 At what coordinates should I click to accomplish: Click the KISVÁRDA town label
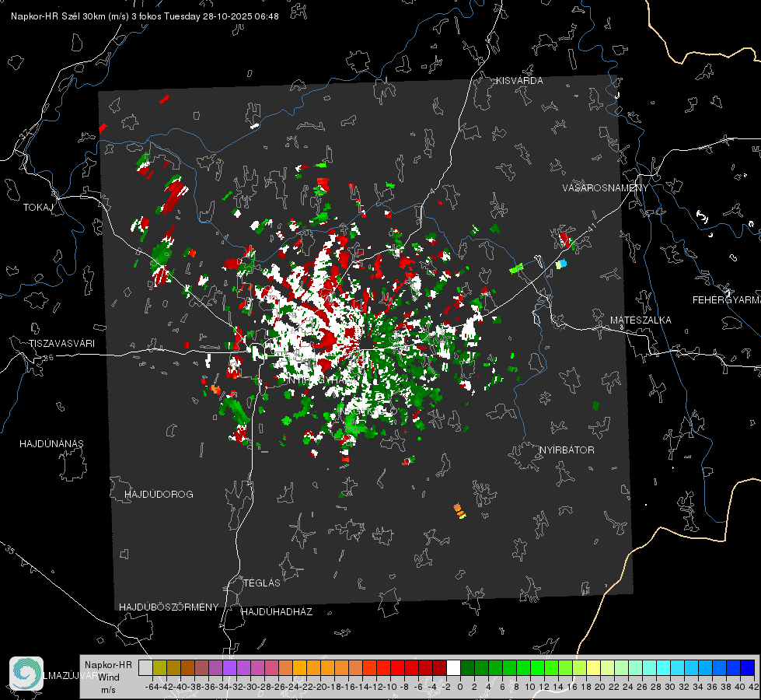click(x=519, y=81)
